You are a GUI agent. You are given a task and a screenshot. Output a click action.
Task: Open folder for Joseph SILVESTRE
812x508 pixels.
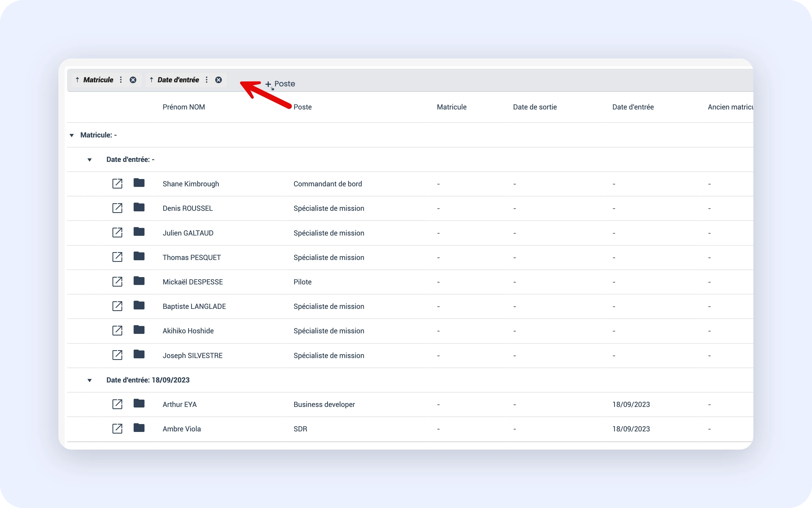point(139,355)
